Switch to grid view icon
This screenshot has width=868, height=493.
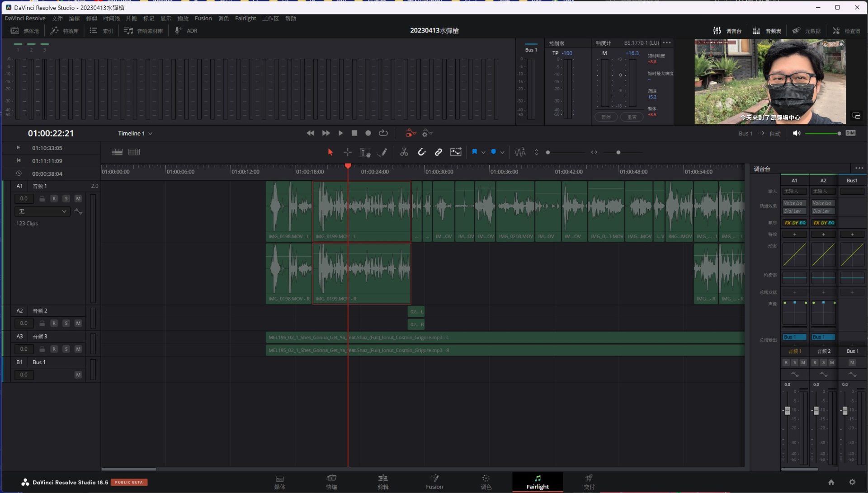[134, 152]
